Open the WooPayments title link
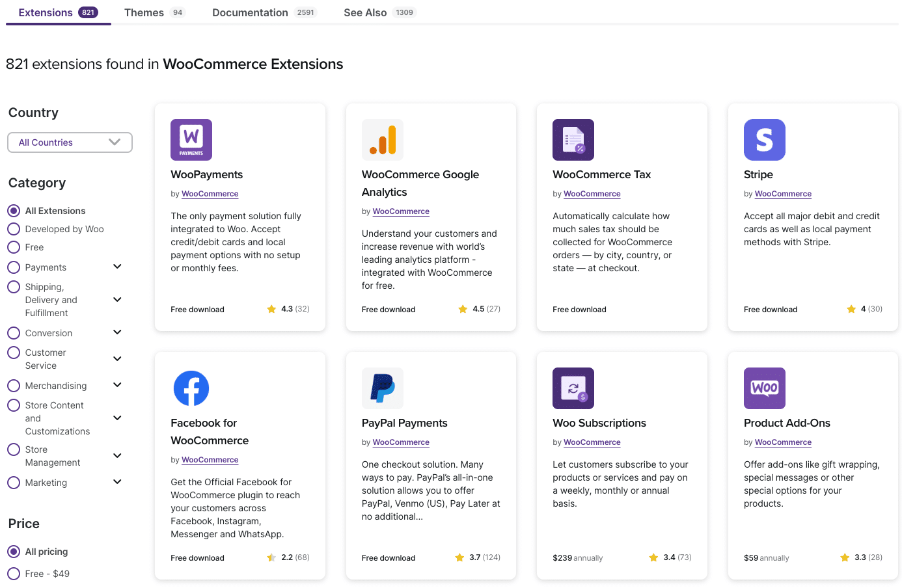Viewport: 902px width, 588px height. coord(207,174)
